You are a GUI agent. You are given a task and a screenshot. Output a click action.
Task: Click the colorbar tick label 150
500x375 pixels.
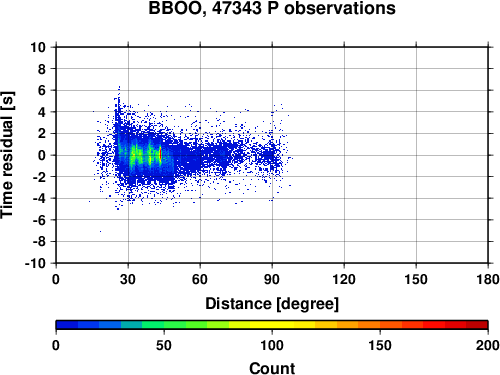(380, 345)
